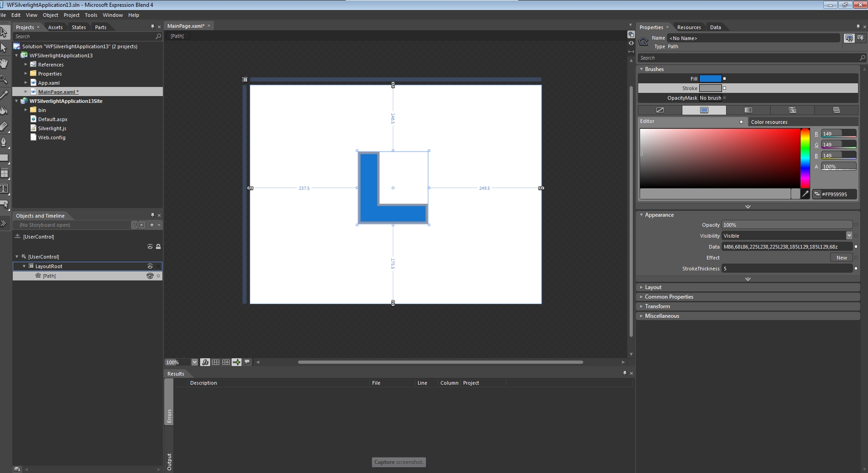Toggle rendering of effects (fx) button
Screen dimensions: 868x473
[x=205, y=362]
